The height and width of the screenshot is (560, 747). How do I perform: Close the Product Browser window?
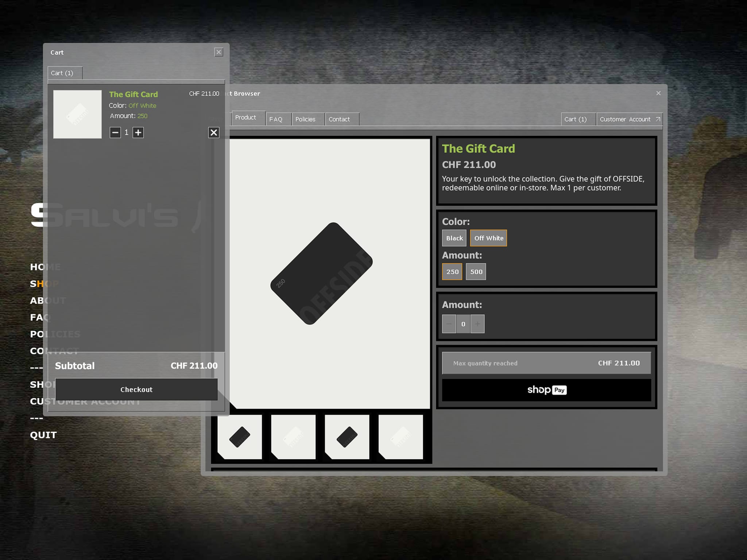point(658,93)
